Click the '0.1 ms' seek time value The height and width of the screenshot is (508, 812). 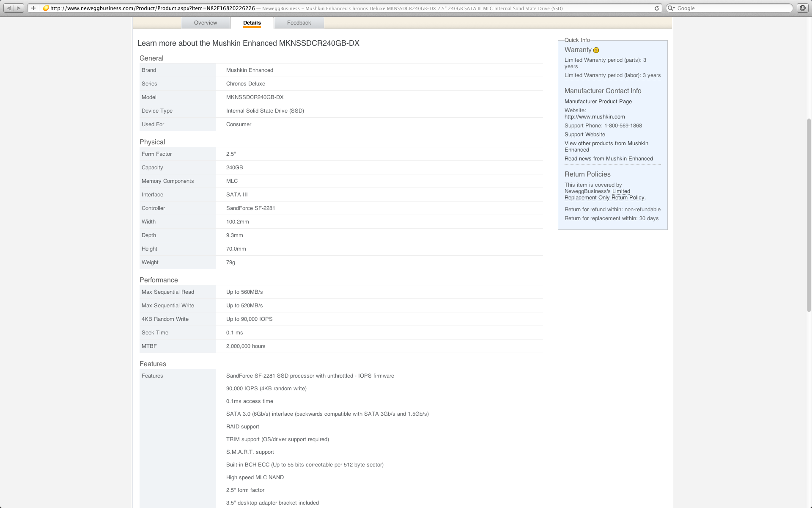pyautogui.click(x=235, y=333)
